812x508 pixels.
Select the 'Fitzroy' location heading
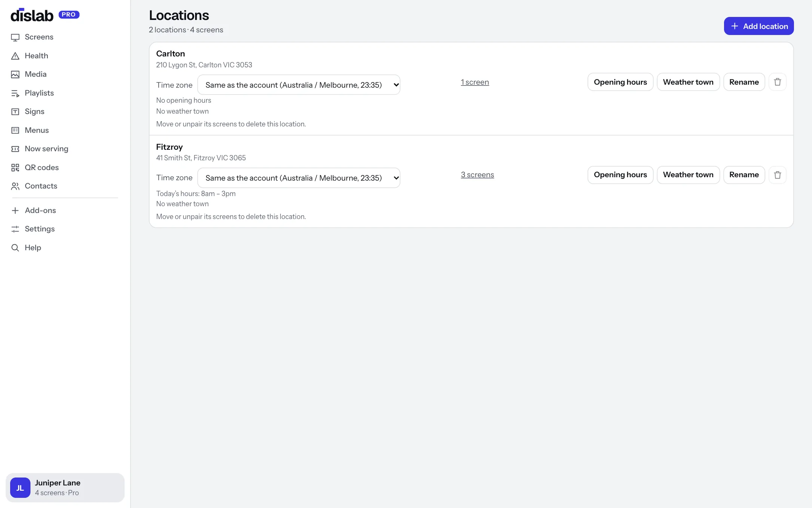point(170,147)
